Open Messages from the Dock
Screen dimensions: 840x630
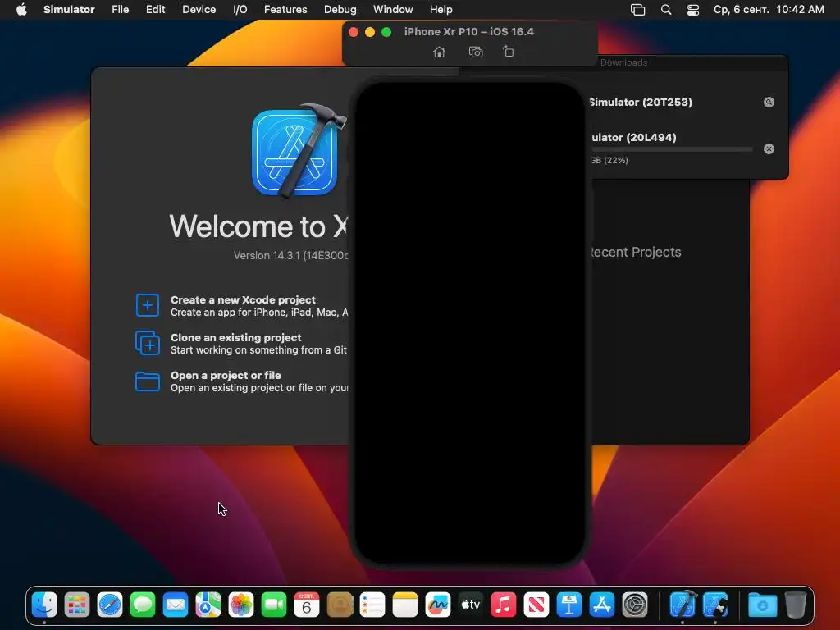pyautogui.click(x=143, y=605)
